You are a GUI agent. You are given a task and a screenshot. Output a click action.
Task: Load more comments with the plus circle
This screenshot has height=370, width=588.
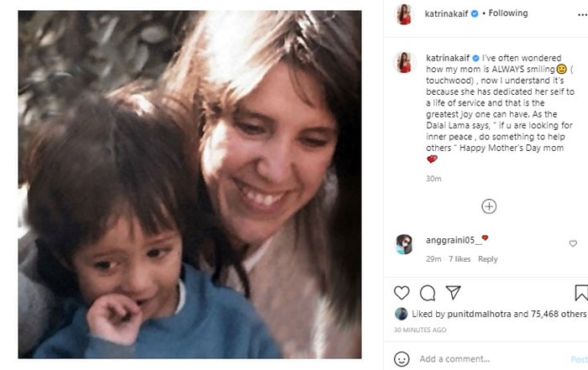pos(489,206)
